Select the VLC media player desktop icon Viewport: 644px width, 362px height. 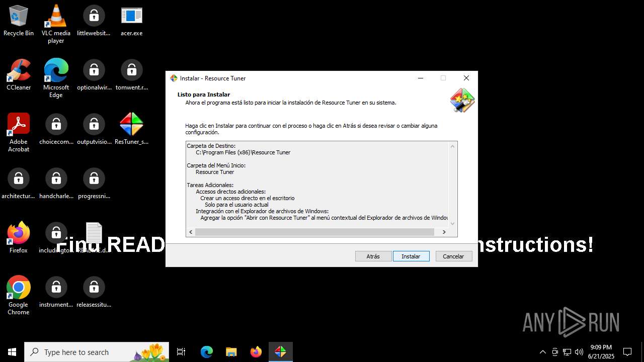56,24
